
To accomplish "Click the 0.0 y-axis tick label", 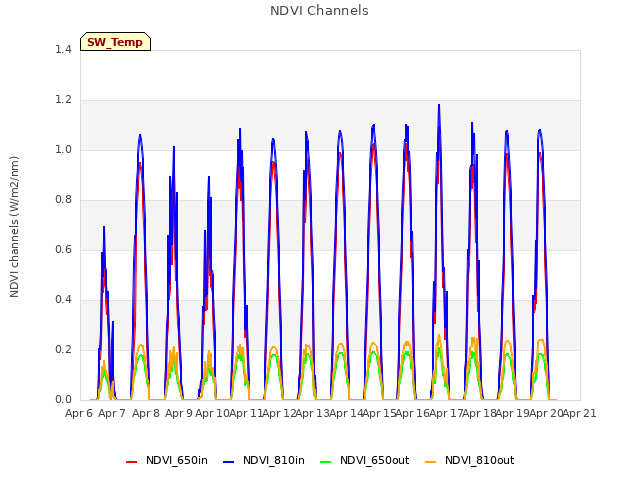I will click(63, 400).
